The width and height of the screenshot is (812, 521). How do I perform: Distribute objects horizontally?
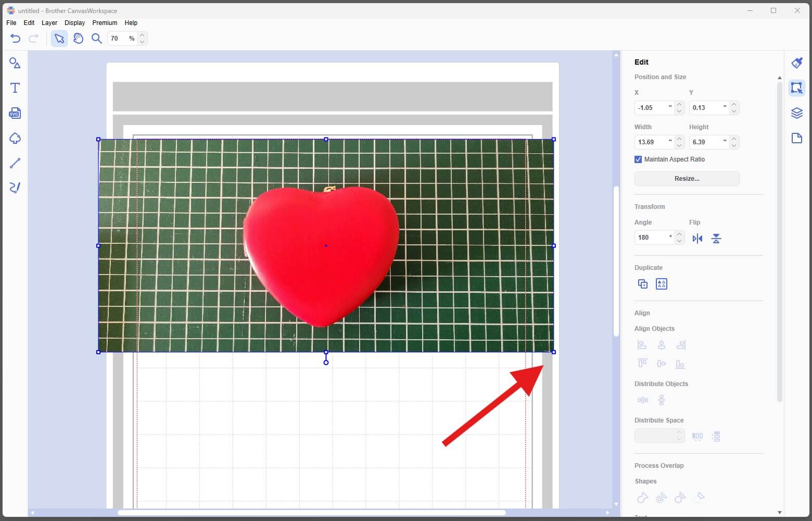point(643,400)
